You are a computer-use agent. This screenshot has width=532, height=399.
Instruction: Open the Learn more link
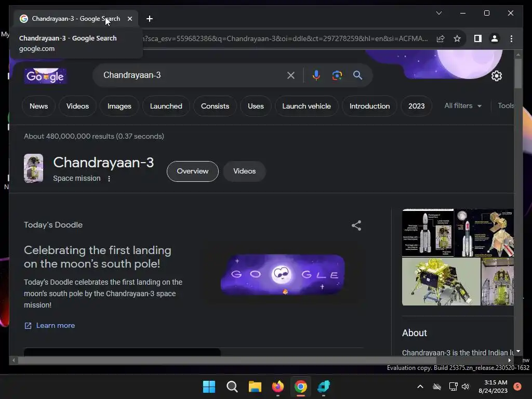[x=49, y=326]
